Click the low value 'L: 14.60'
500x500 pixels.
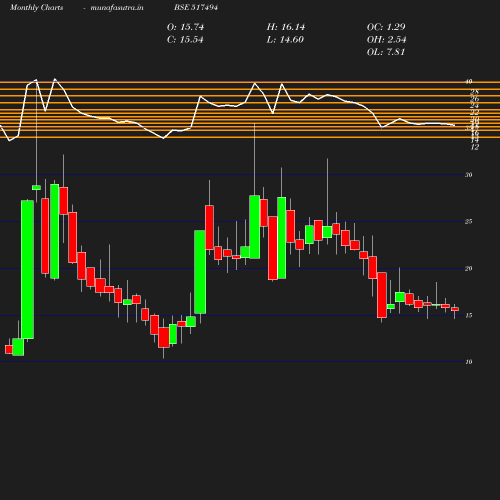click(285, 40)
